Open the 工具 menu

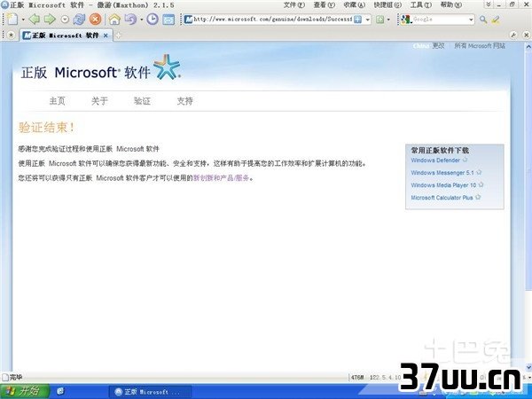pyautogui.click(x=420, y=4)
